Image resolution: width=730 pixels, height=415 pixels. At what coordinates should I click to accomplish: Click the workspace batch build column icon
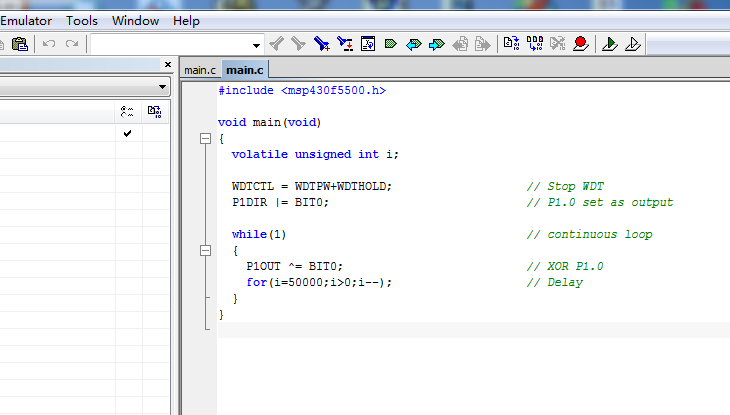pos(155,112)
